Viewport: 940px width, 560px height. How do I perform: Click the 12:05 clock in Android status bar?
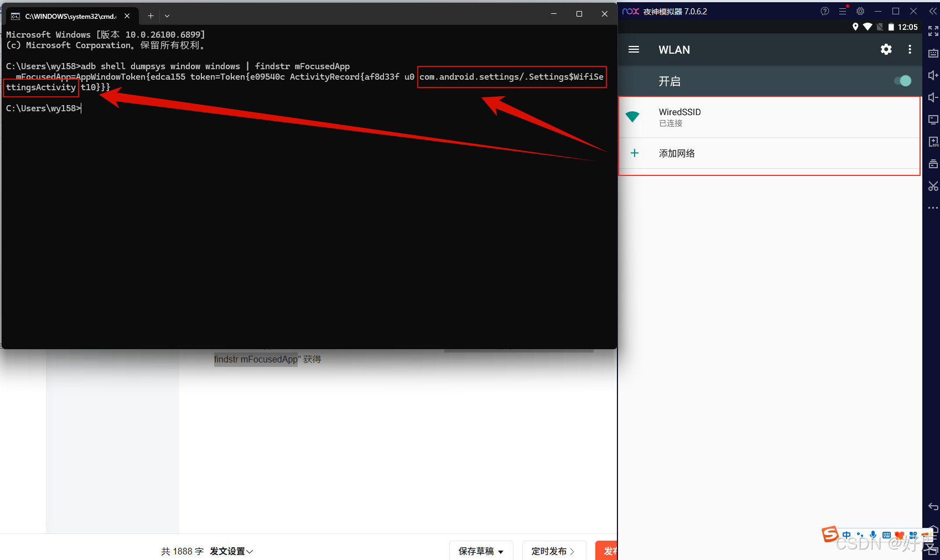[x=908, y=27]
